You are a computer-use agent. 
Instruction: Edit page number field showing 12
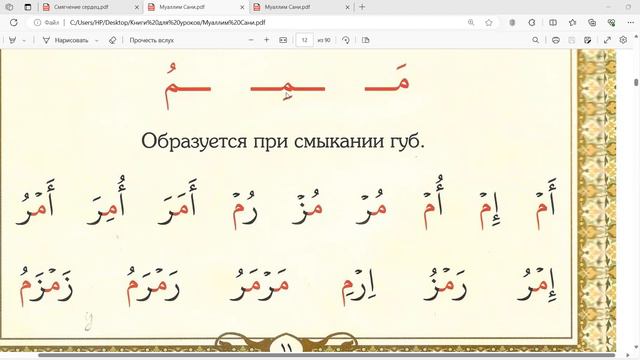coord(304,40)
